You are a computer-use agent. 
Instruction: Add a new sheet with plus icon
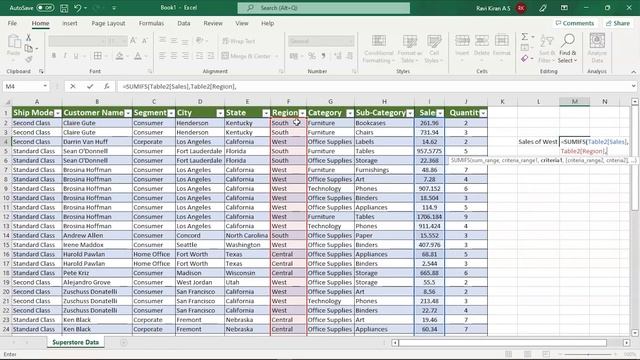coord(124,343)
